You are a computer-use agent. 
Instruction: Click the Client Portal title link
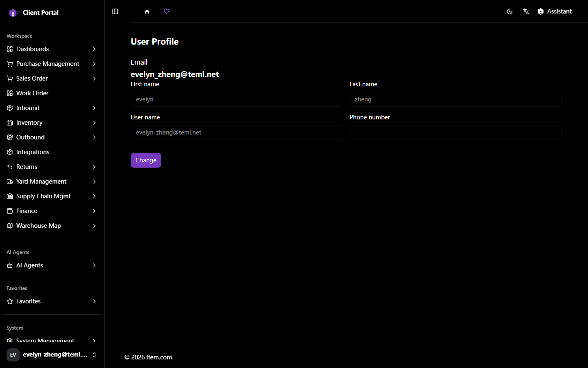tap(41, 13)
